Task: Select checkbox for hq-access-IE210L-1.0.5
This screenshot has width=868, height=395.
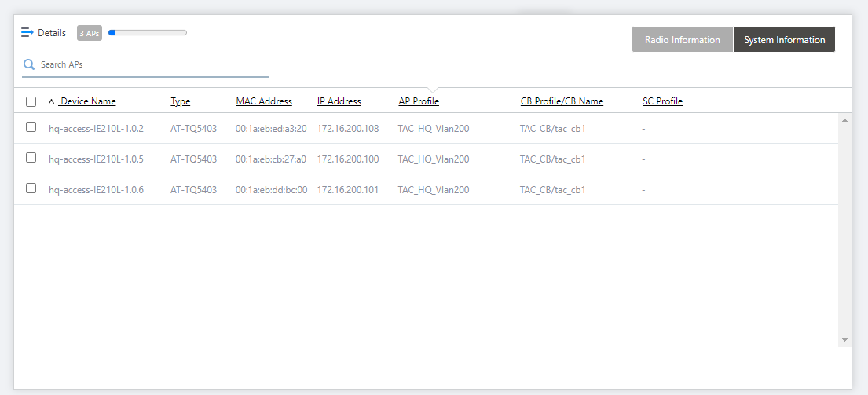Action: pos(31,158)
